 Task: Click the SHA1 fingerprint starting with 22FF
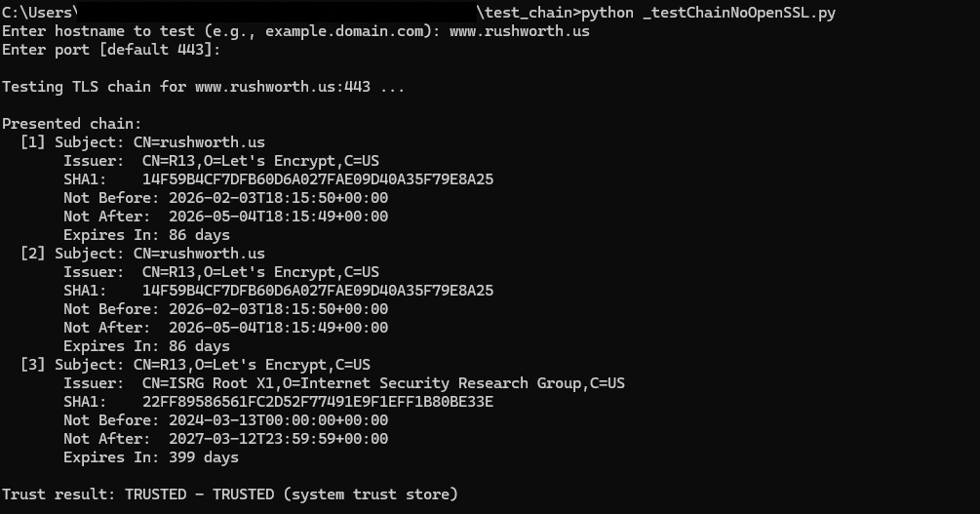(x=318, y=402)
